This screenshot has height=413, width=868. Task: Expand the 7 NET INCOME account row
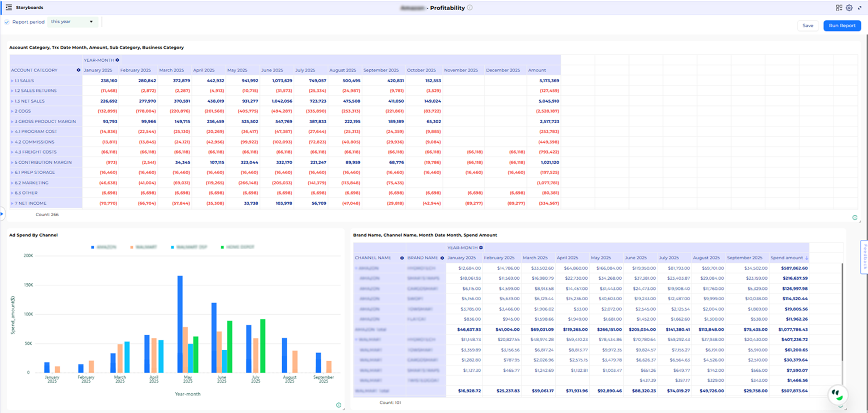pos(12,203)
